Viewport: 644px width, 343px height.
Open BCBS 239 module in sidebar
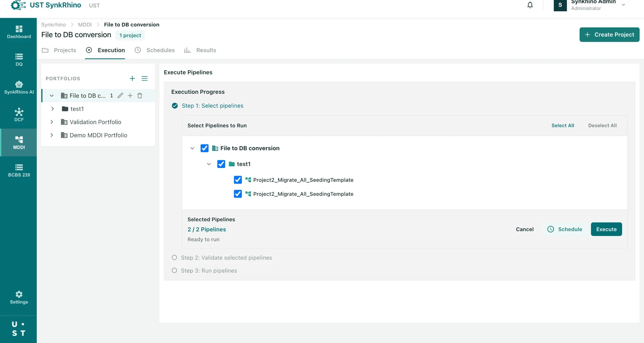(19, 170)
